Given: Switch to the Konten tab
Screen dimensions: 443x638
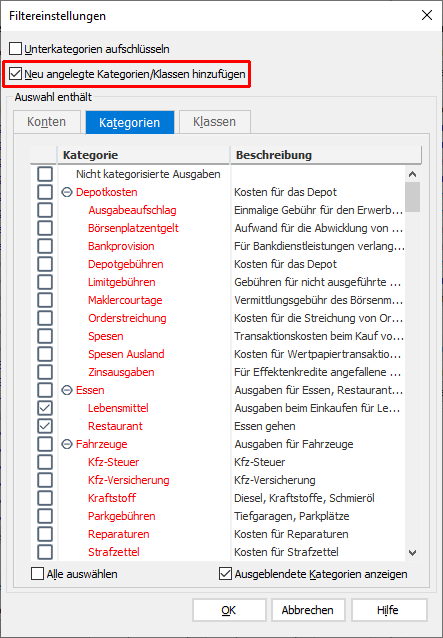Looking at the screenshot, I should (47, 122).
